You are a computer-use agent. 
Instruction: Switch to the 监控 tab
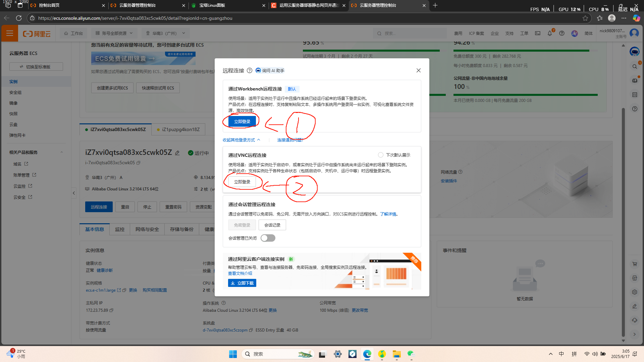pos(119,229)
